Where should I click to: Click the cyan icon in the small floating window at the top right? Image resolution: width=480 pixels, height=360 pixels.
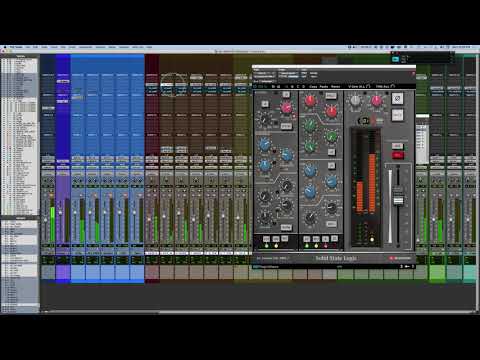click(x=395, y=59)
